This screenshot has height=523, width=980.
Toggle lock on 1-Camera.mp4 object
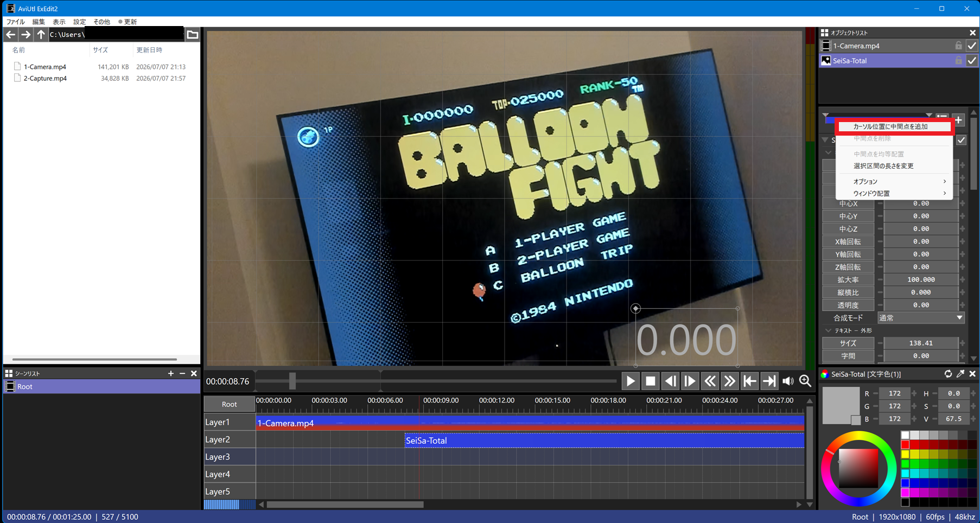point(959,46)
